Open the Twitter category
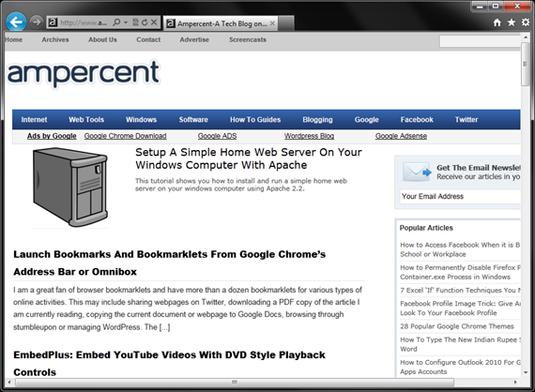The height and width of the screenshot is (392, 535). click(466, 120)
